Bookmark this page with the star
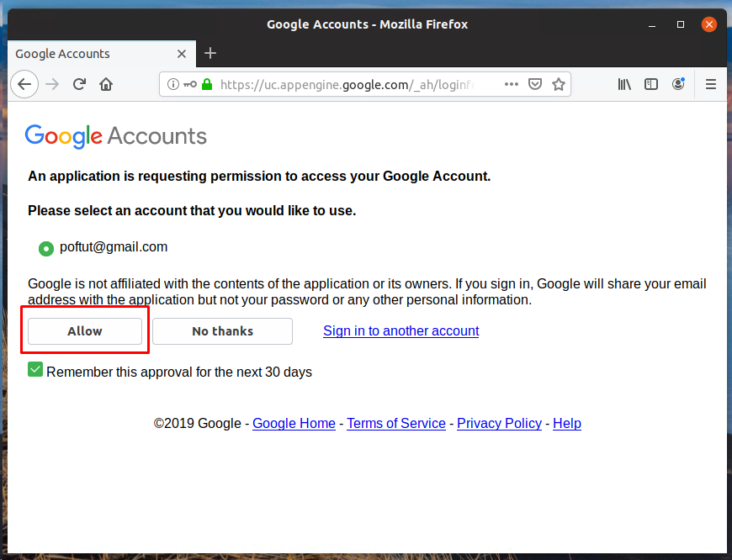This screenshot has height=560, width=732. point(559,84)
